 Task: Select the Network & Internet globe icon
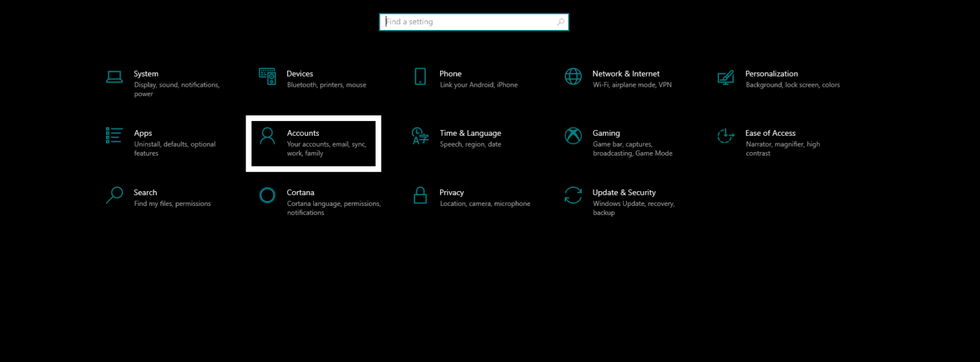pyautogui.click(x=573, y=76)
